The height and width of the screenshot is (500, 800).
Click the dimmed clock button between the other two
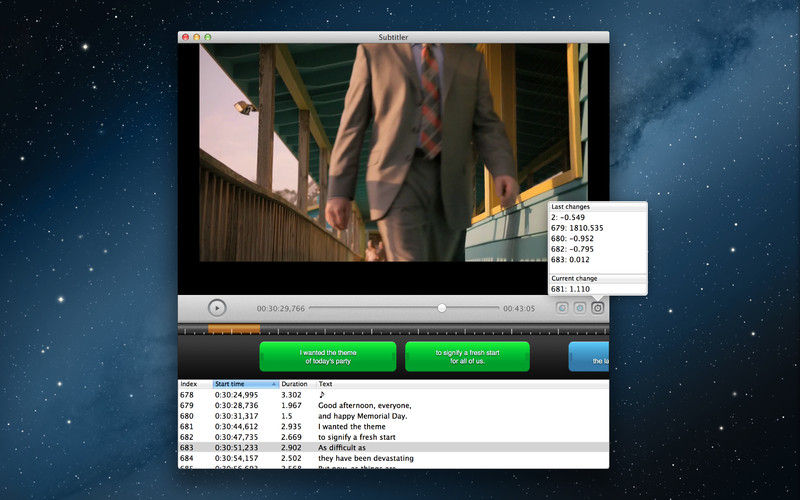click(x=580, y=308)
